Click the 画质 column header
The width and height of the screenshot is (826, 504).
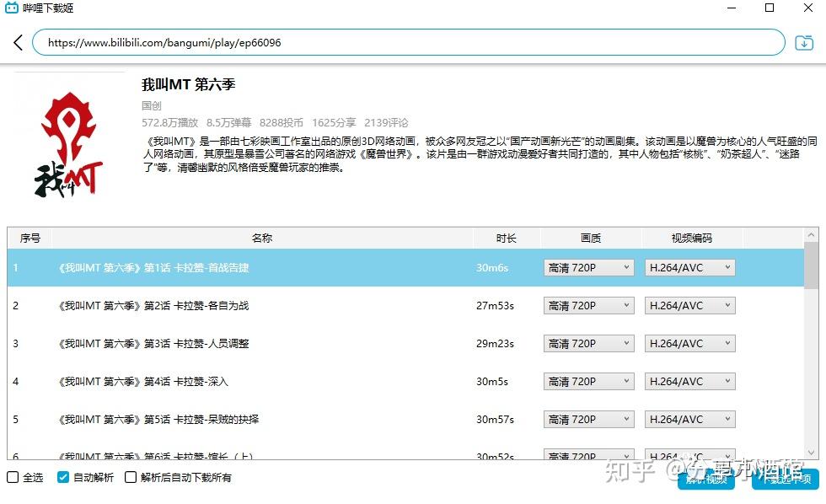click(591, 238)
